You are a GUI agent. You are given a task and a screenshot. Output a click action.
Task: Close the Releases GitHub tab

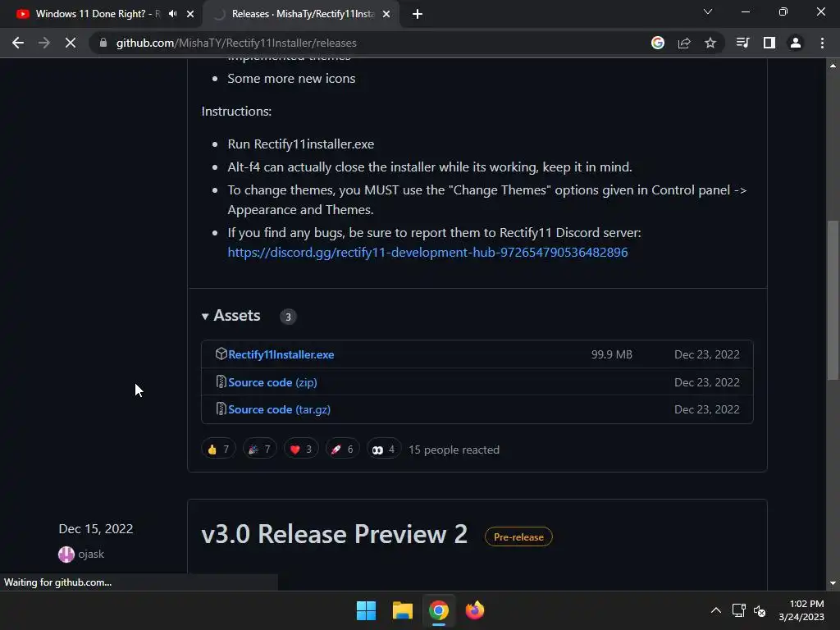[386, 14]
